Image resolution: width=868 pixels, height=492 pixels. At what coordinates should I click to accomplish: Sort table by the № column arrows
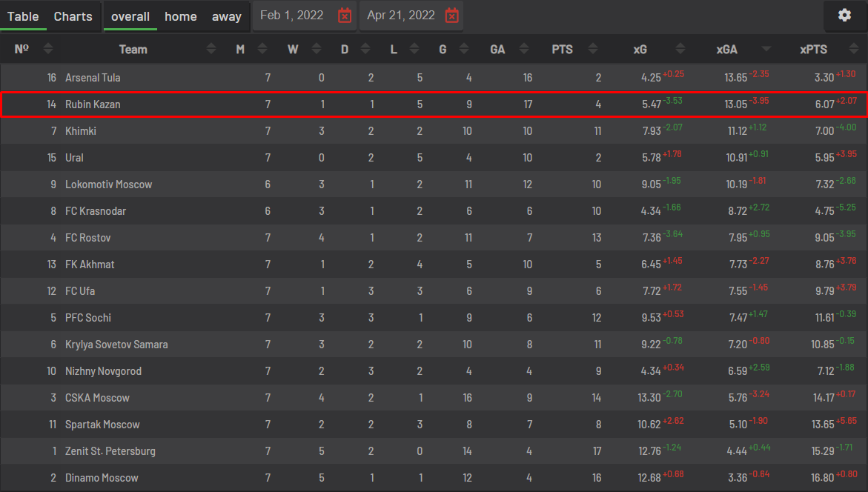click(x=48, y=49)
